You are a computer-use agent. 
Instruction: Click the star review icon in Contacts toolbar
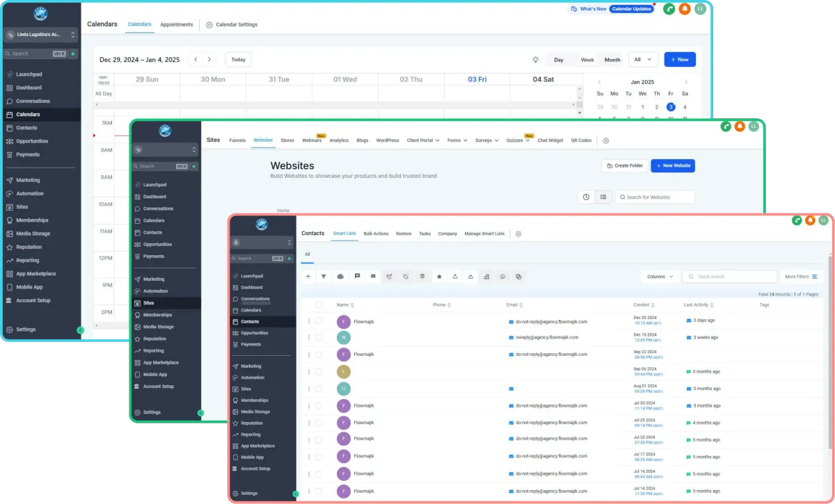pos(439,277)
